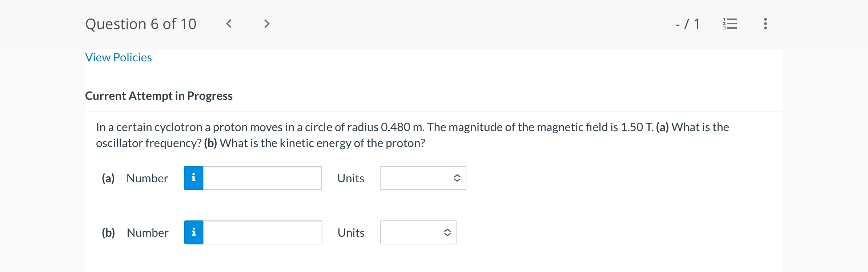Click the blue info icon for part (a)
Image resolution: width=868 pixels, height=272 pixels.
point(193,178)
